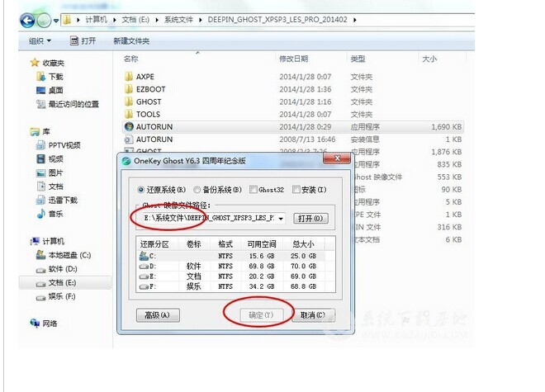Select 文档 (E:) in the address breadcrumb
Screen dimensions: 545x392
[x=135, y=20]
